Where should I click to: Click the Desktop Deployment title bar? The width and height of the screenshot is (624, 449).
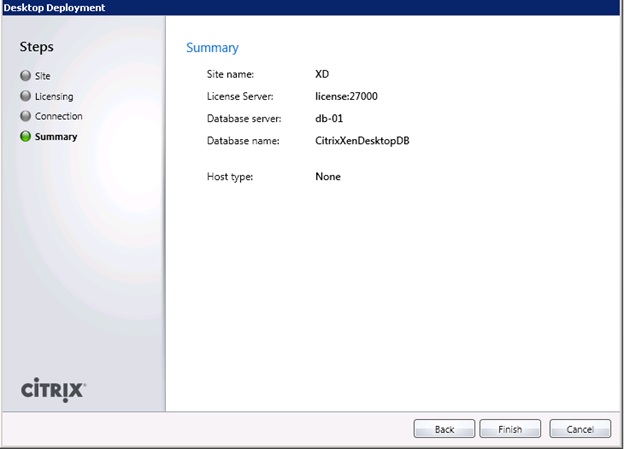coord(311,8)
